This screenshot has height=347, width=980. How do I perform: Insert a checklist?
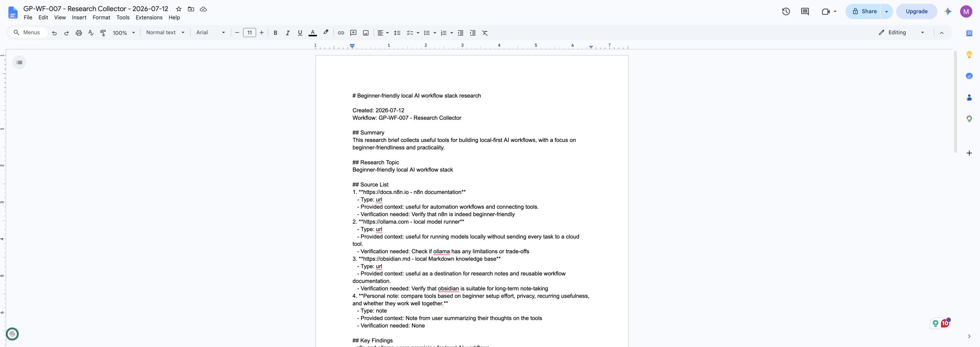coord(410,33)
